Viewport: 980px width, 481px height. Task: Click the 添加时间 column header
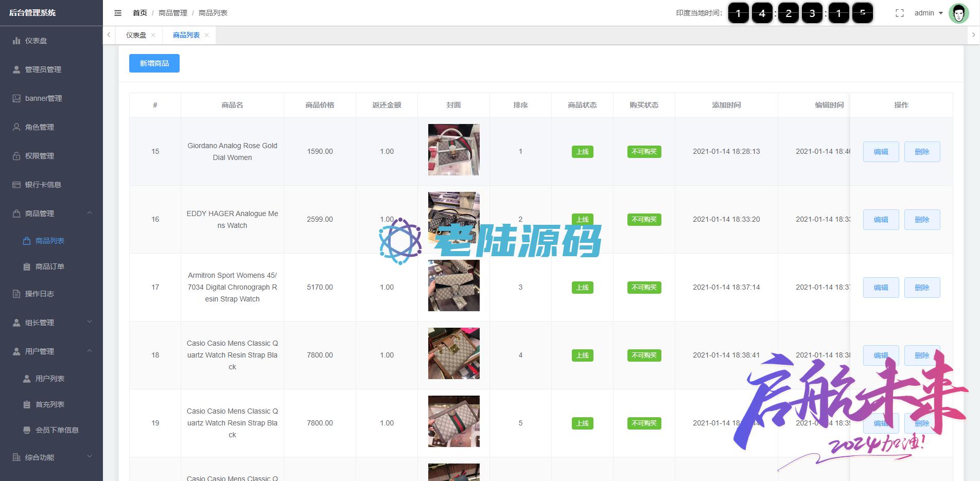coord(727,105)
